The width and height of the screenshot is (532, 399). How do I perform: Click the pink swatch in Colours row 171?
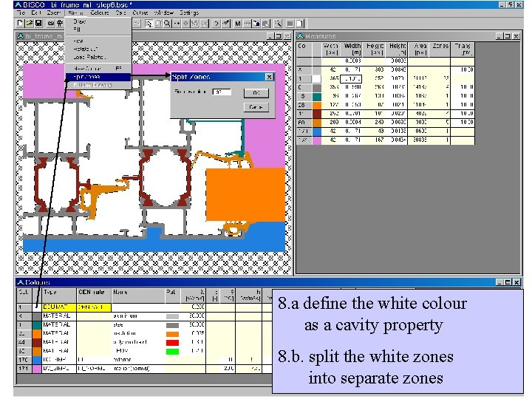tap(37, 369)
